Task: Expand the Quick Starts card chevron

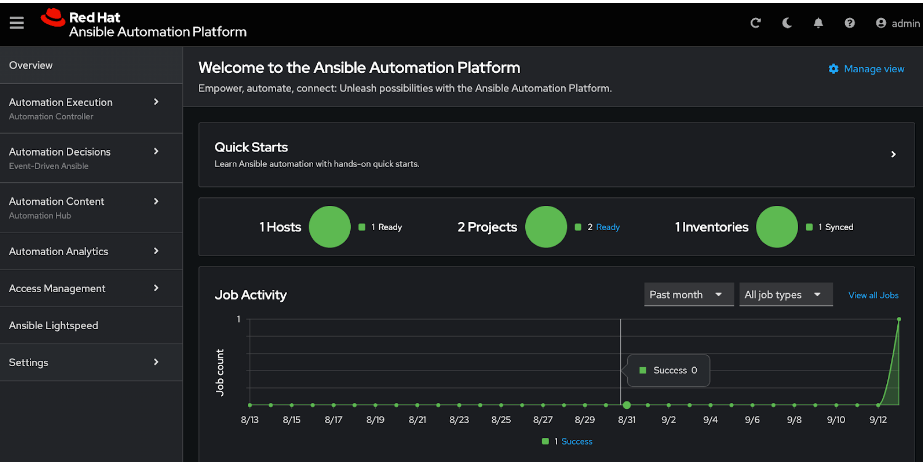Action: click(x=893, y=154)
